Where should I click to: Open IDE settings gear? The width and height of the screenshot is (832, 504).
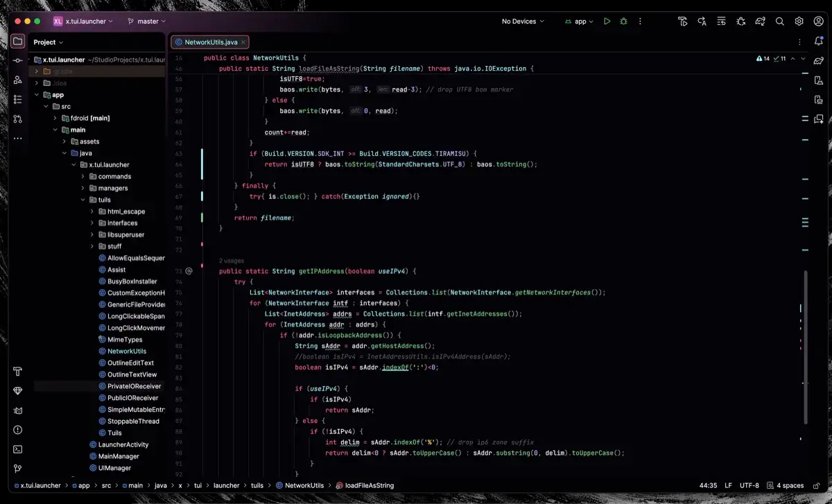[x=799, y=21]
